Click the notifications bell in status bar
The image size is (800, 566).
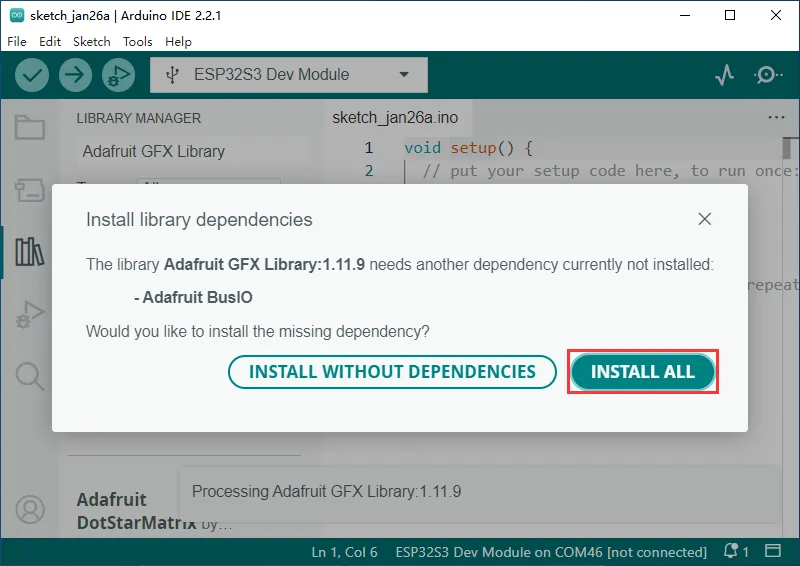tap(733, 552)
